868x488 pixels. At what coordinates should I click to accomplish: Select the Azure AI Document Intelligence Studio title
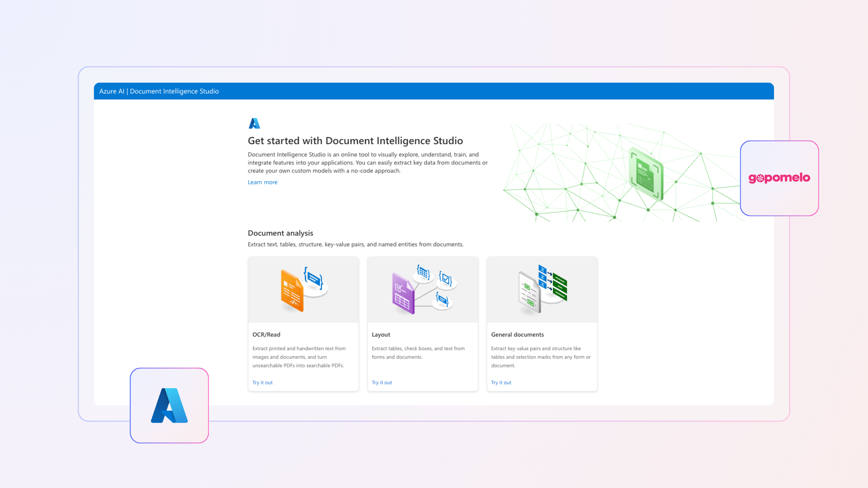pos(159,91)
